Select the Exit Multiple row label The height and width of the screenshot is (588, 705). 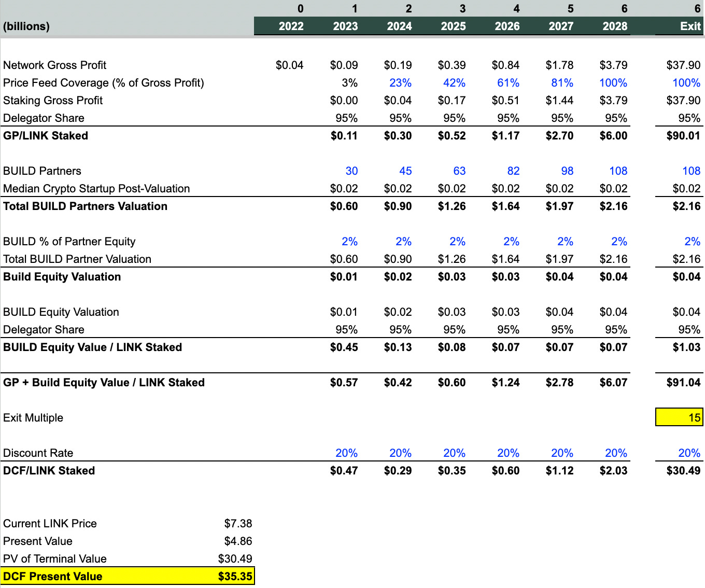point(33,417)
